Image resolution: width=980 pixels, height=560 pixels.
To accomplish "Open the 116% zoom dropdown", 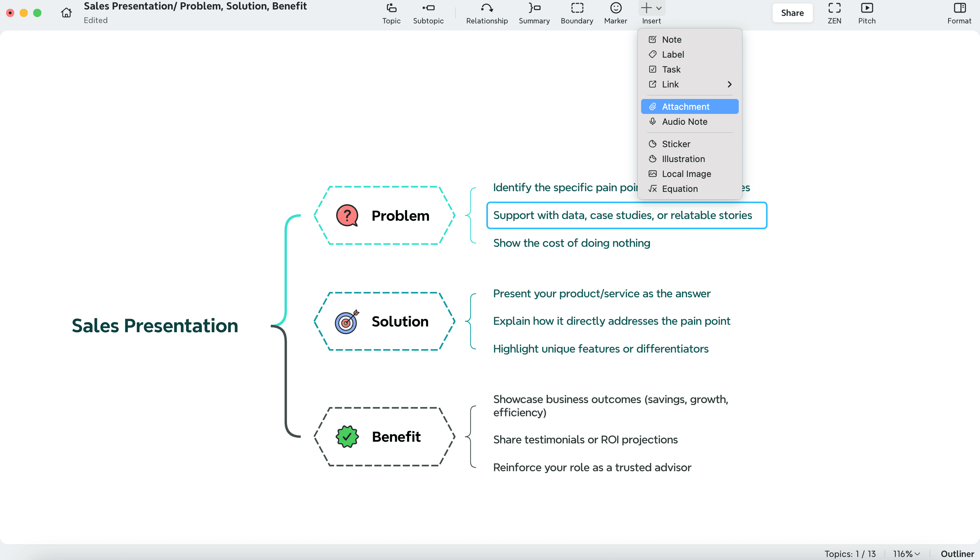I will [x=906, y=554].
